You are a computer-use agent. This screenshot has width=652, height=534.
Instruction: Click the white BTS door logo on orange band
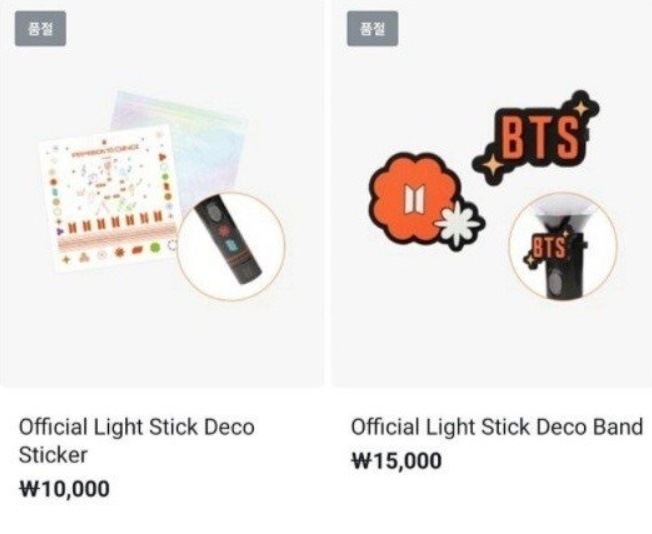coord(415,199)
